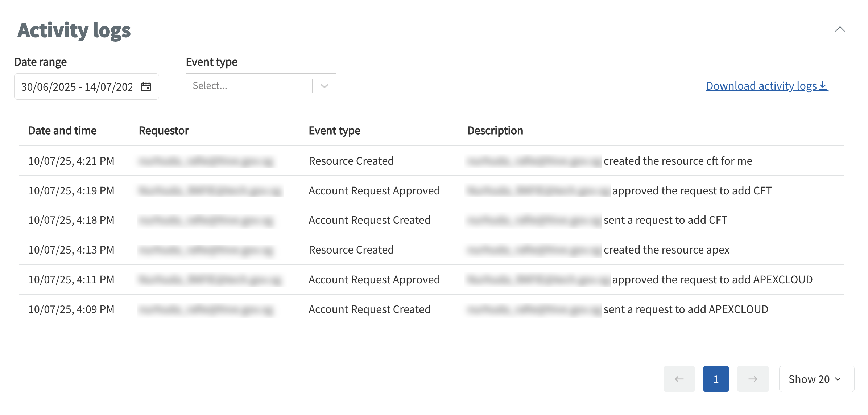Click the Requestor column header
The height and width of the screenshot is (415, 868).
tap(164, 130)
